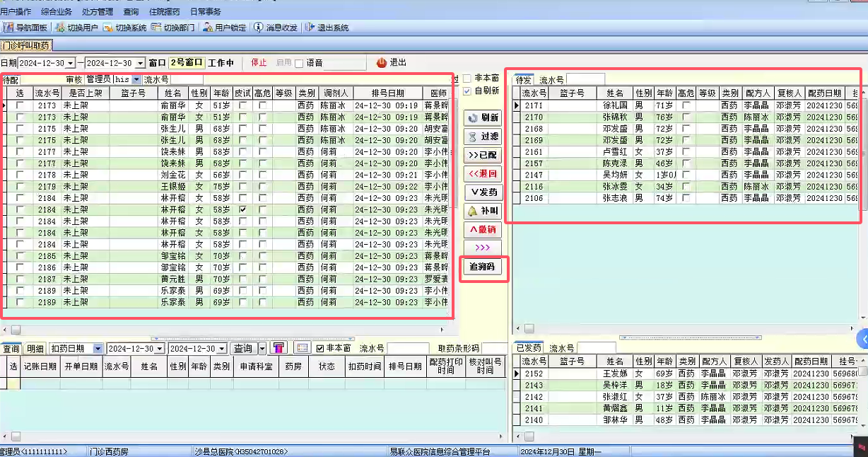This screenshot has height=457, width=868.
Task: Click the 切换用户 switch user toolbar icon
Action: 76,28
